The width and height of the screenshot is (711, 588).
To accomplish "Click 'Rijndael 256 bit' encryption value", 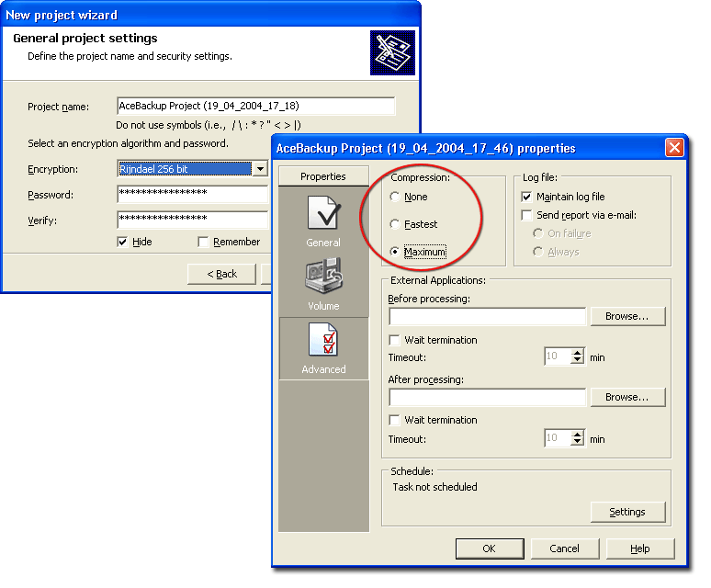I will 185,169.
